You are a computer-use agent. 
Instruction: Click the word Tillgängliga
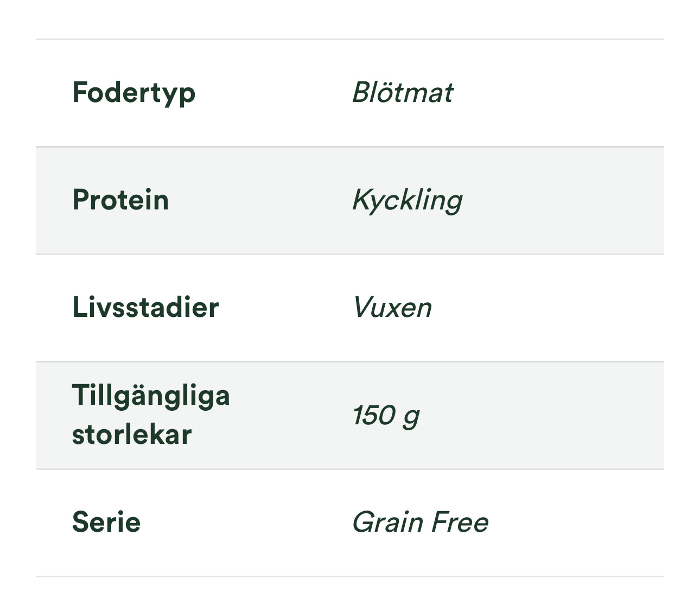[x=151, y=396]
